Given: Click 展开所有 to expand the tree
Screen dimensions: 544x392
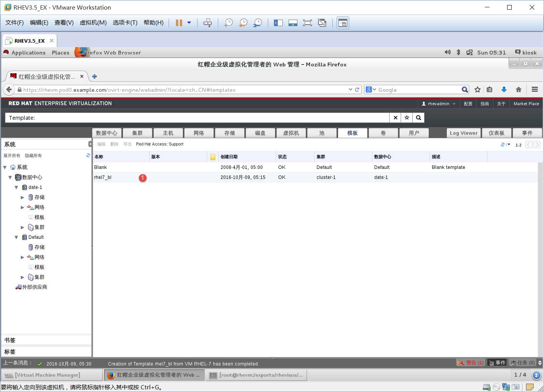Looking at the screenshot, I should (x=12, y=155).
